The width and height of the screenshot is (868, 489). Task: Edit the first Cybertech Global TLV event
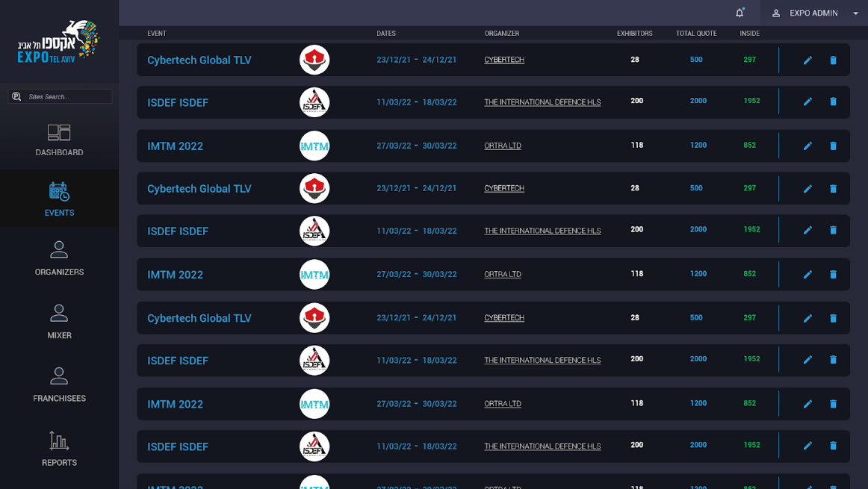tap(807, 60)
